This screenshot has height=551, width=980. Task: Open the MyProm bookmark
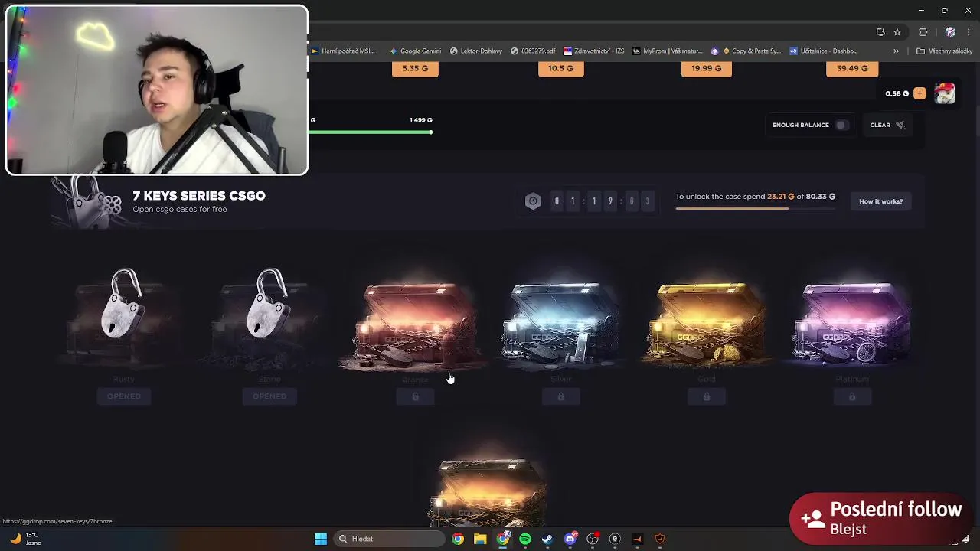tap(667, 51)
